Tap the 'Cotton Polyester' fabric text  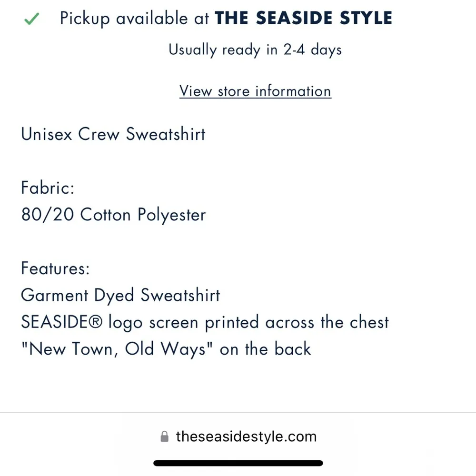pos(143,215)
